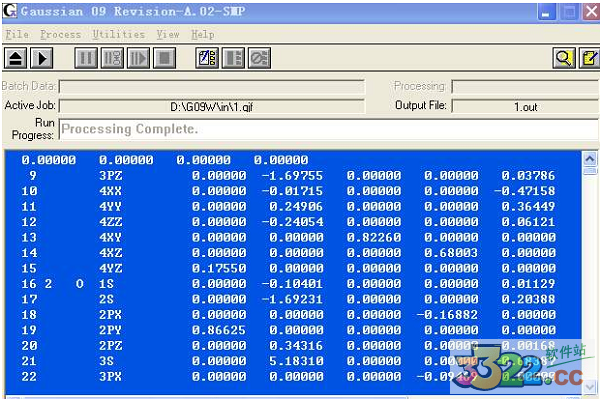The height and width of the screenshot is (399, 600).
Task: Click the output scrollbar down arrow
Action: click(590, 386)
